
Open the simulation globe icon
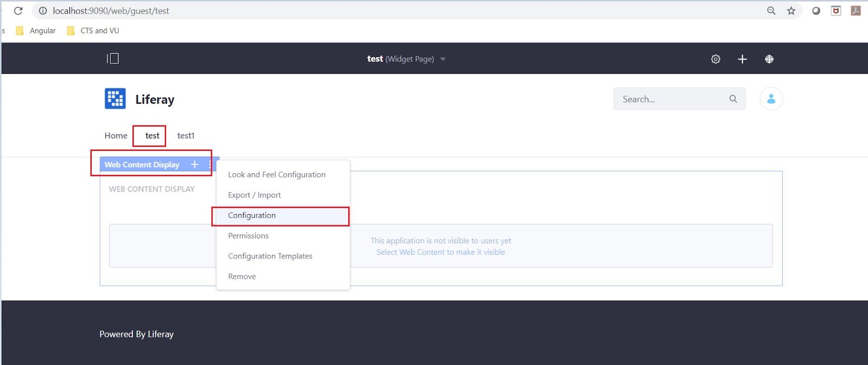(x=769, y=59)
